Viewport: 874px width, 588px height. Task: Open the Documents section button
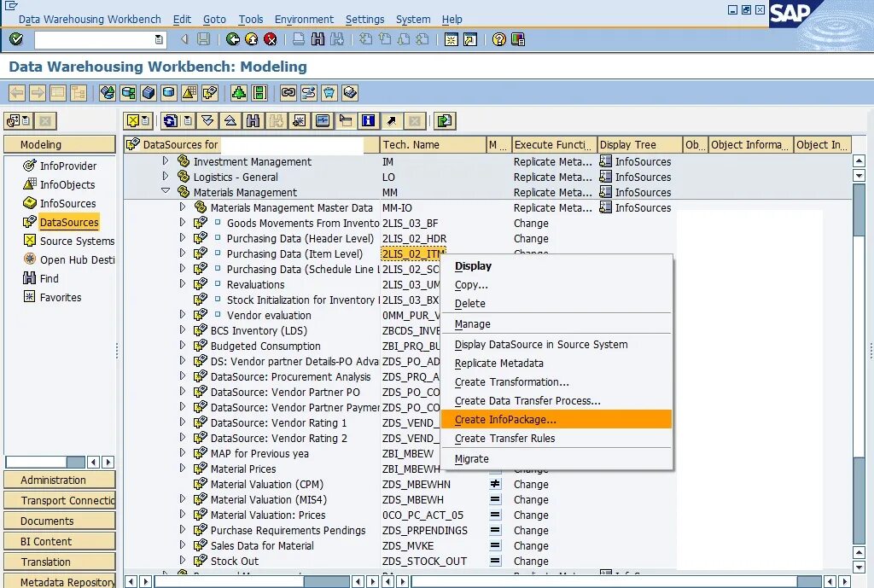(60, 521)
